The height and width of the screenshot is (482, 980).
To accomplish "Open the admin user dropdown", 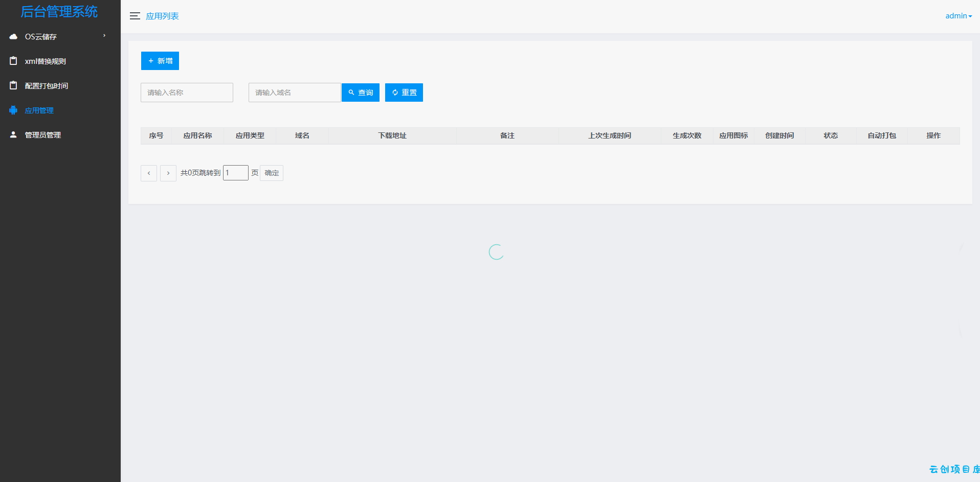I will (959, 16).
